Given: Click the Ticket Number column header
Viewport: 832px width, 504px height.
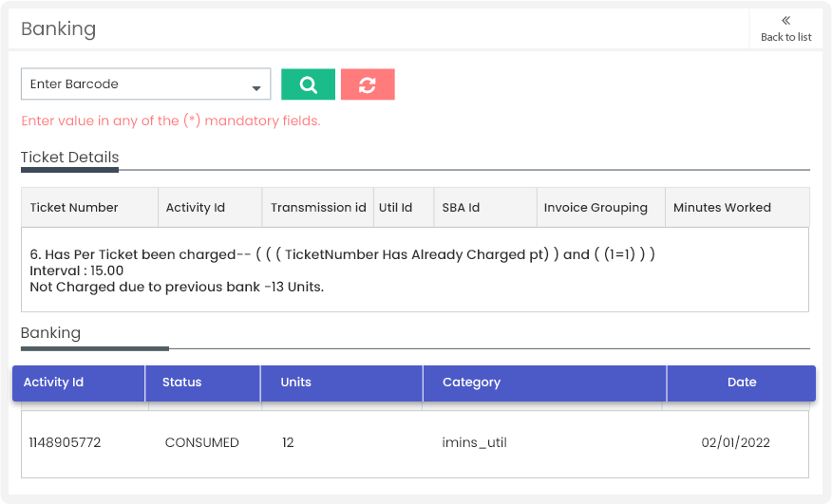Looking at the screenshot, I should click(89, 208).
